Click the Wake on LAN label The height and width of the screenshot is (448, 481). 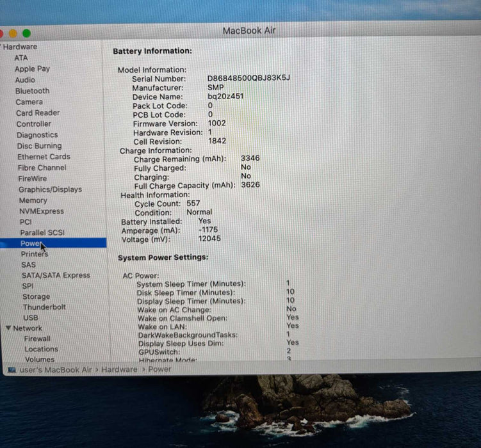click(x=162, y=327)
